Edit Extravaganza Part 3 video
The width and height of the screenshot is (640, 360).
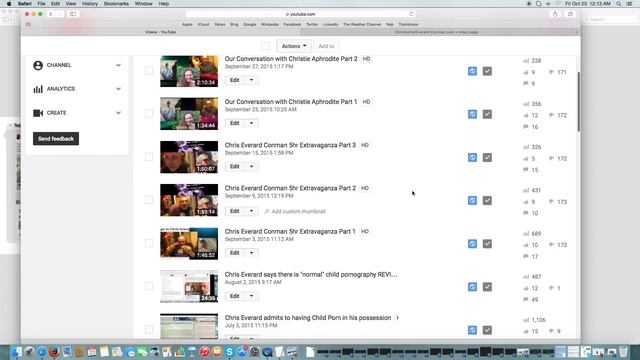(x=235, y=167)
